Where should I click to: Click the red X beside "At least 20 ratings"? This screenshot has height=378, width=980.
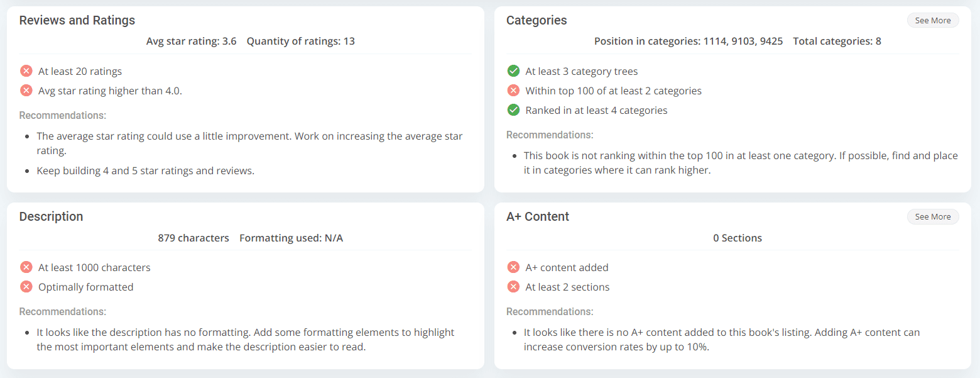(26, 71)
